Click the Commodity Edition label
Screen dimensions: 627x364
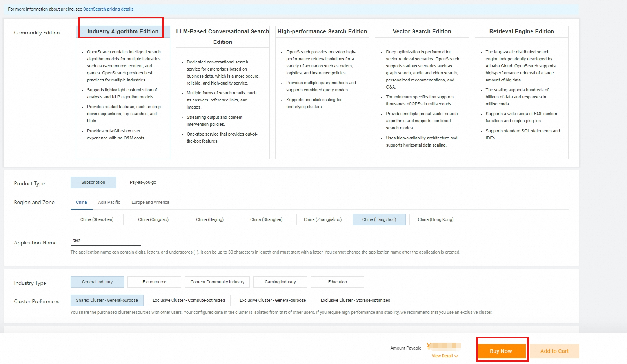pyautogui.click(x=37, y=33)
